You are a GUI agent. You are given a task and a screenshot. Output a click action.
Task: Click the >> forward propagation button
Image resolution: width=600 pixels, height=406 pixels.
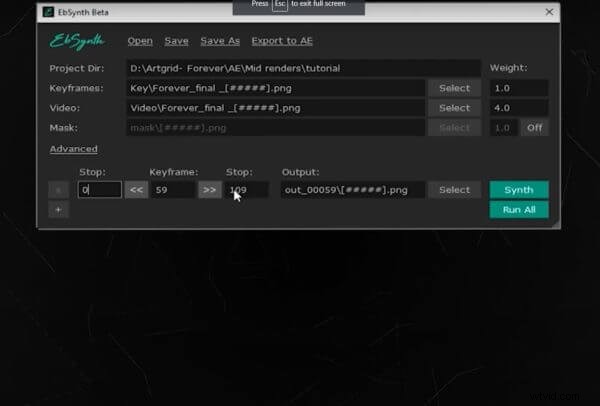click(x=209, y=190)
